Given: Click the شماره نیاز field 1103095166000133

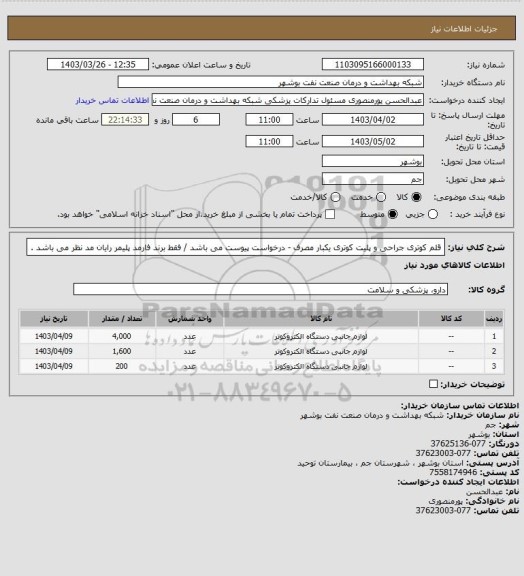Looking at the screenshot, I should pos(373,64).
